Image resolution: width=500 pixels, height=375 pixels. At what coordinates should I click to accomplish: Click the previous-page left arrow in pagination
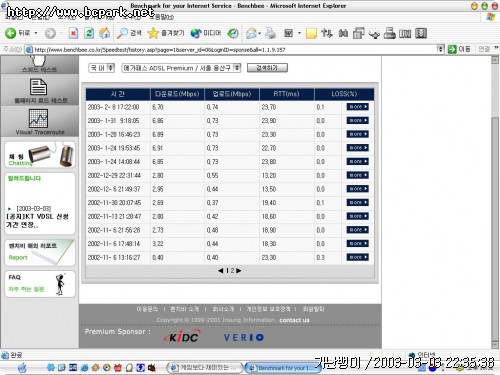pyautogui.click(x=221, y=271)
